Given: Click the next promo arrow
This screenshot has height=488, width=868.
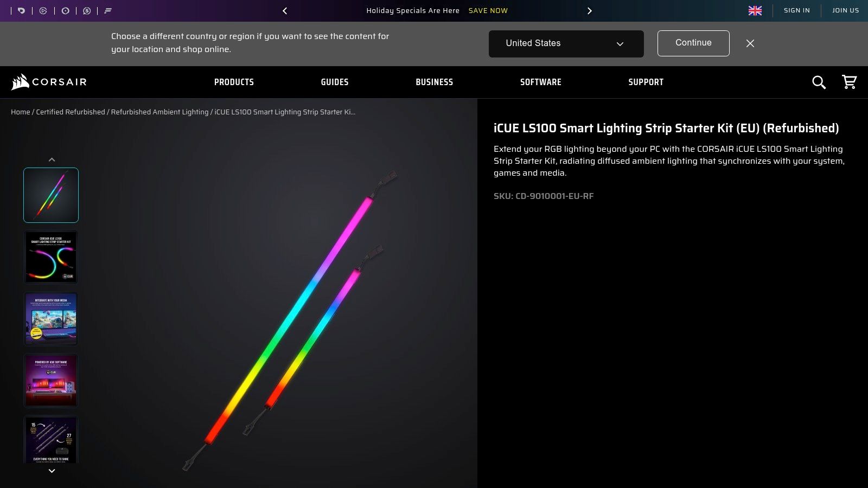Looking at the screenshot, I should [590, 10].
